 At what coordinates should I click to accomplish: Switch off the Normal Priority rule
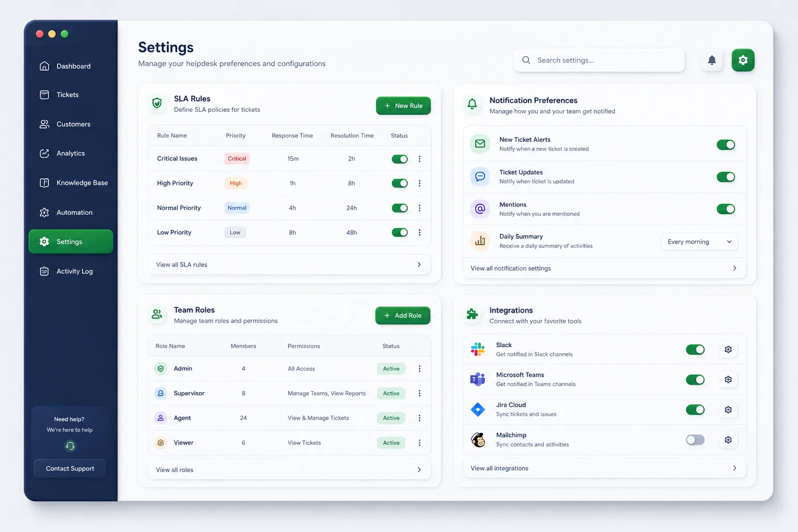[x=400, y=208]
